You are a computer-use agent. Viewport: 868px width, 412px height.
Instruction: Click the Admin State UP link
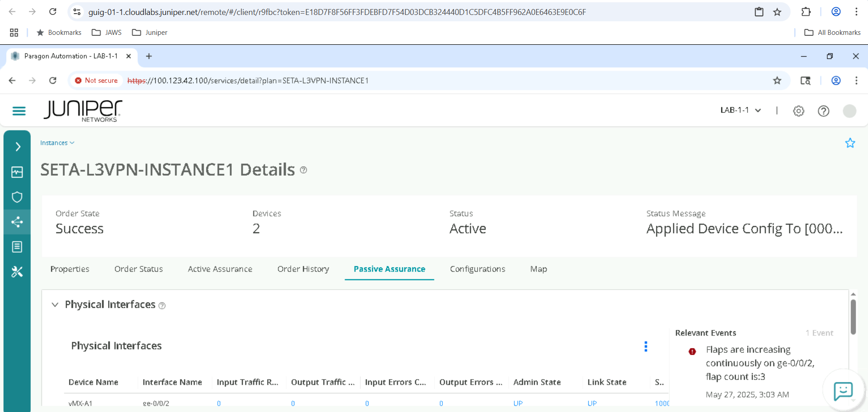pyautogui.click(x=518, y=403)
